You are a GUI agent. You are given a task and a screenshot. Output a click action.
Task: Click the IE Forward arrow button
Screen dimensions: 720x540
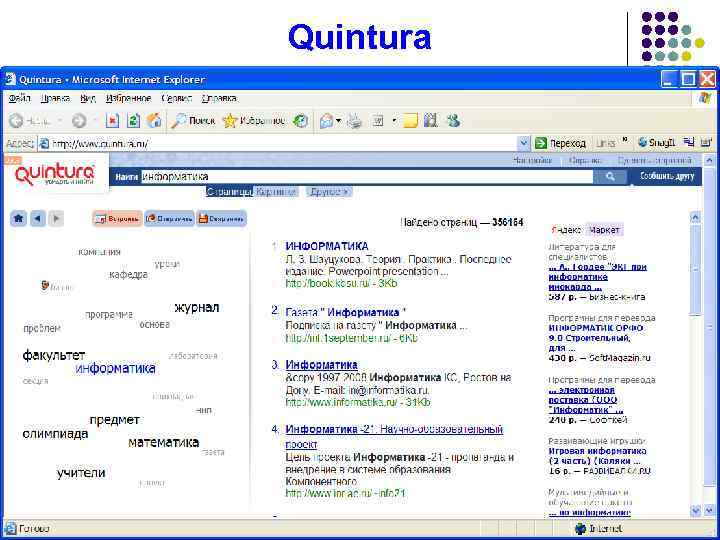tap(79, 121)
